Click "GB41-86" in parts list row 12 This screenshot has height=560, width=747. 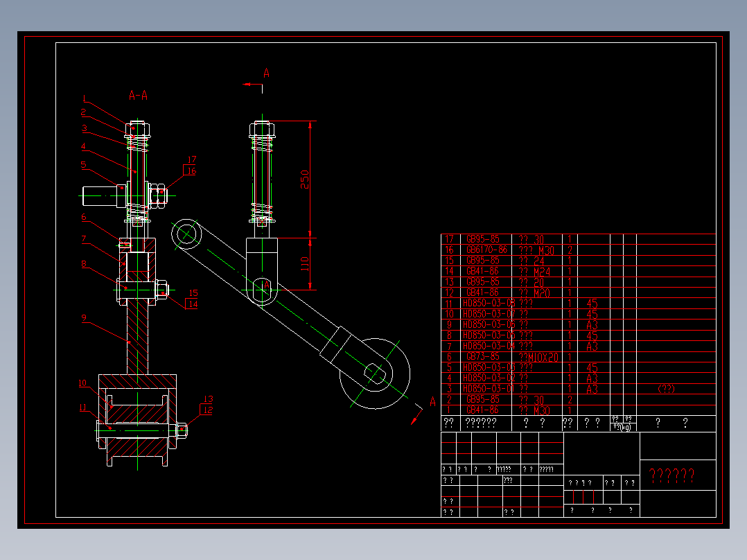(482, 292)
